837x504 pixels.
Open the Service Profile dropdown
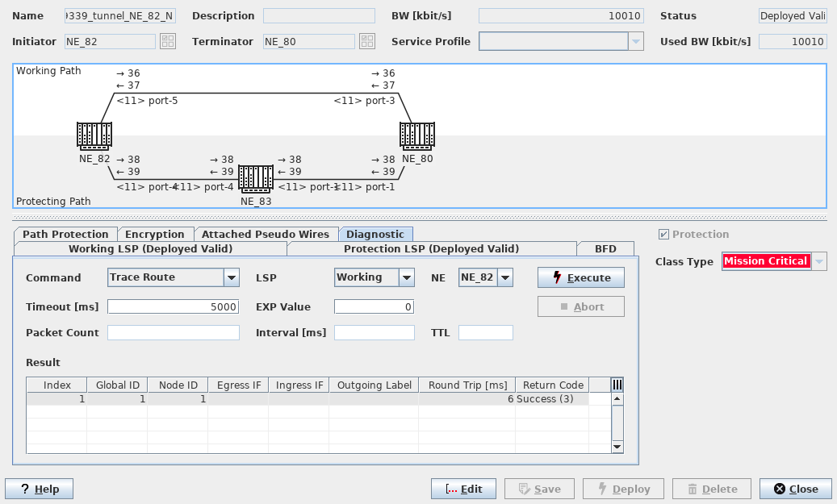coord(635,42)
